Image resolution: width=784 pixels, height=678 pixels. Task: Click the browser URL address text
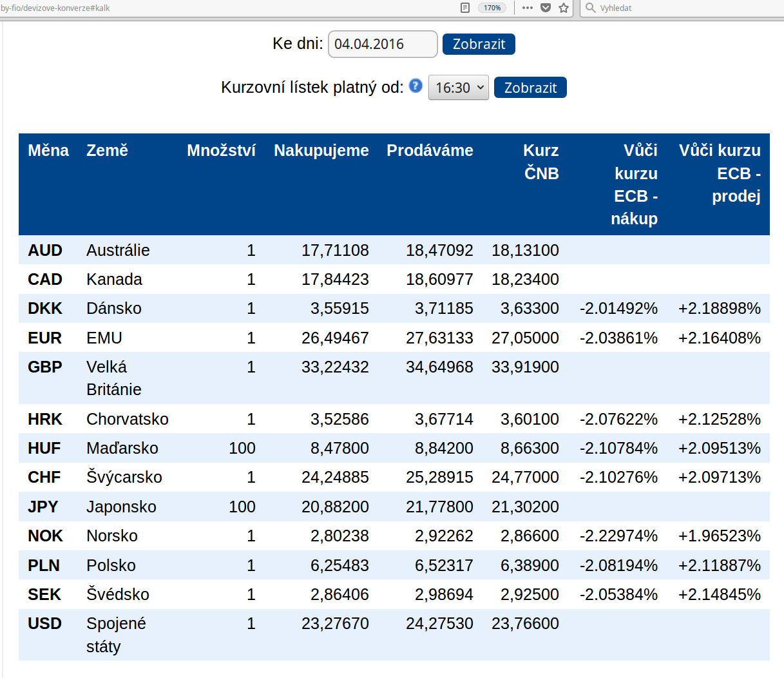click(x=55, y=8)
